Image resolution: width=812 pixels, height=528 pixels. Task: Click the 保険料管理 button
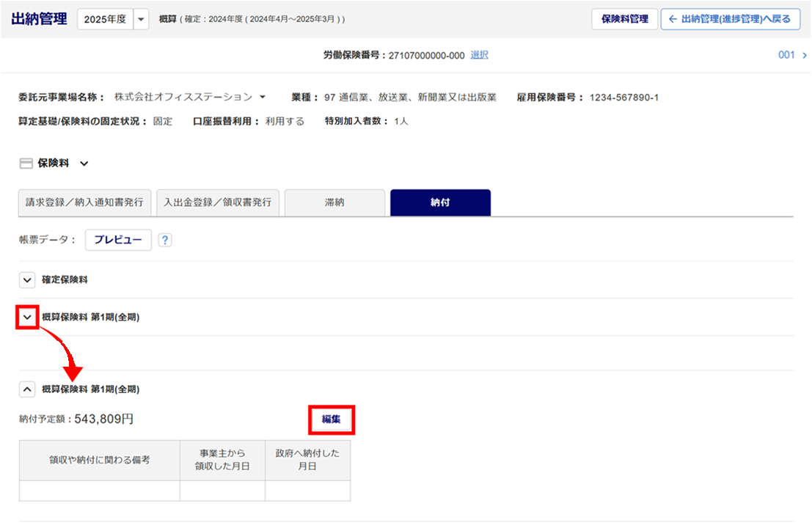[x=624, y=19]
